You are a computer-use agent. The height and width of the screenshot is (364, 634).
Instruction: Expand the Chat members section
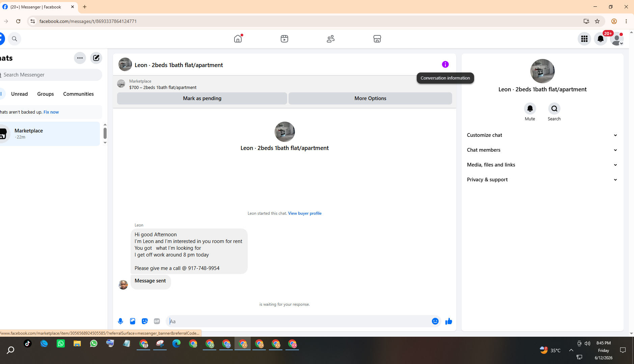click(542, 150)
